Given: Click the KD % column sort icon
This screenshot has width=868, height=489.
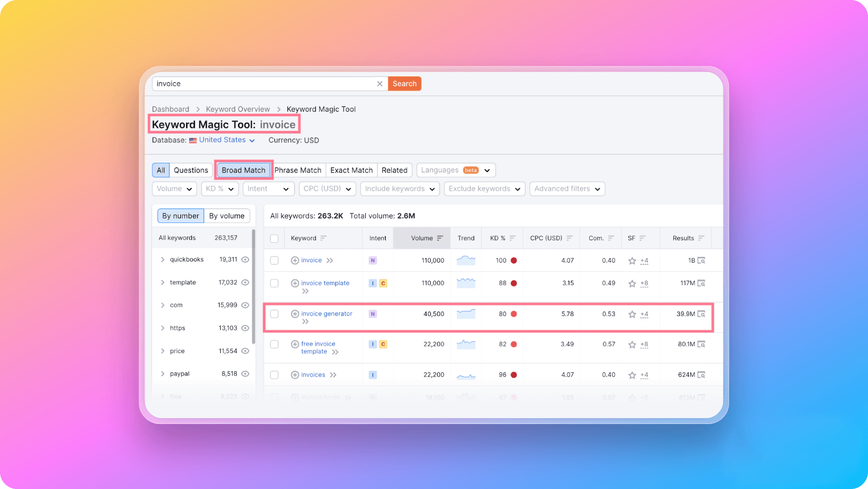Looking at the screenshot, I should [x=512, y=238].
